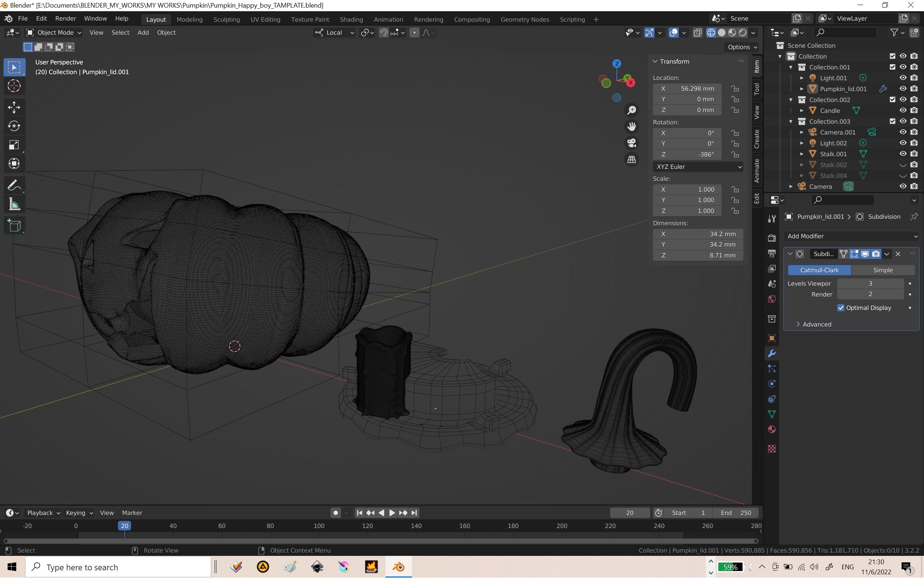This screenshot has height=579, width=924.
Task: Click Simple subdivision button
Action: 883,269
